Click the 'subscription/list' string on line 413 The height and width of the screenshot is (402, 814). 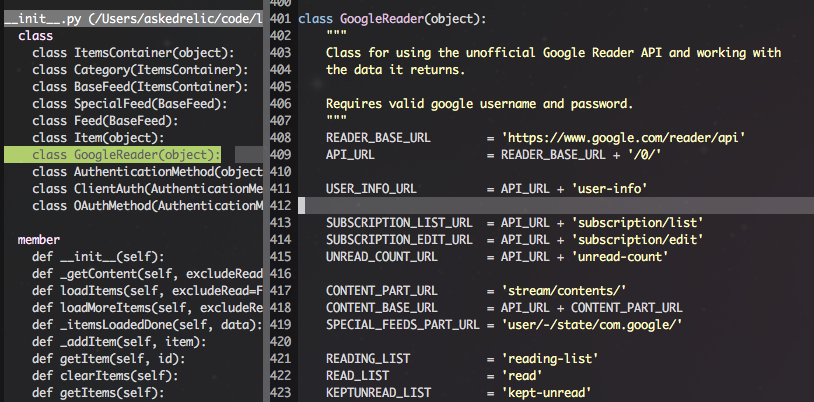coord(637,223)
